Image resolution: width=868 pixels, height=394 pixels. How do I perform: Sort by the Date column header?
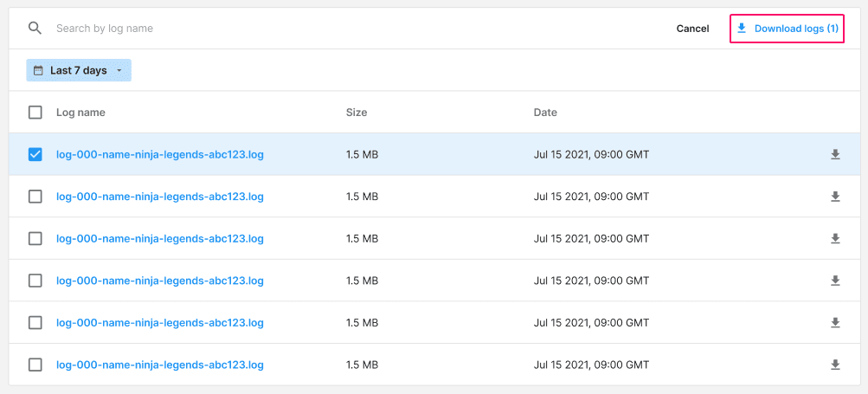pos(545,113)
